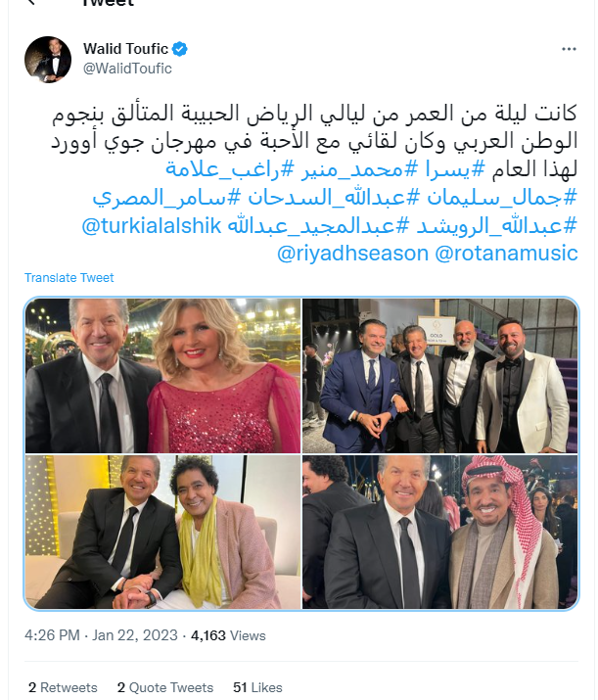The height and width of the screenshot is (700, 598).
Task: Open the photo with red checkered headdress
Action: (x=440, y=532)
